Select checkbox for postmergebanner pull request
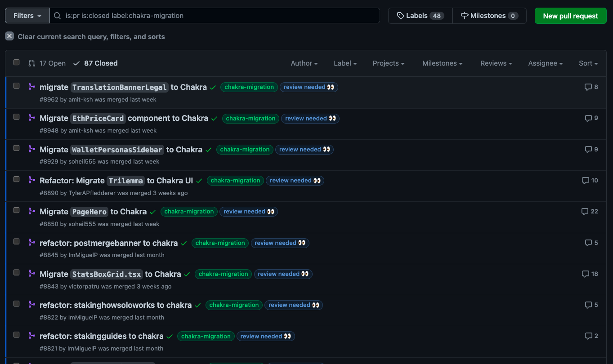Image resolution: width=613 pixels, height=364 pixels. [x=17, y=241]
